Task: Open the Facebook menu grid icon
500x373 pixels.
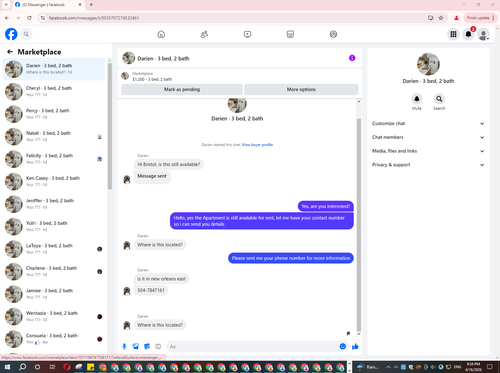Action: [453, 34]
